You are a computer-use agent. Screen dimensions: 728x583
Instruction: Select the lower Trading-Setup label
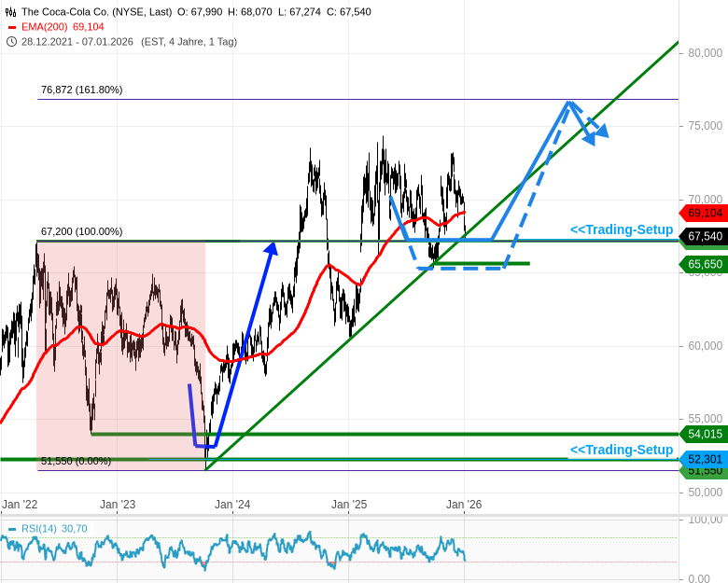point(621,450)
